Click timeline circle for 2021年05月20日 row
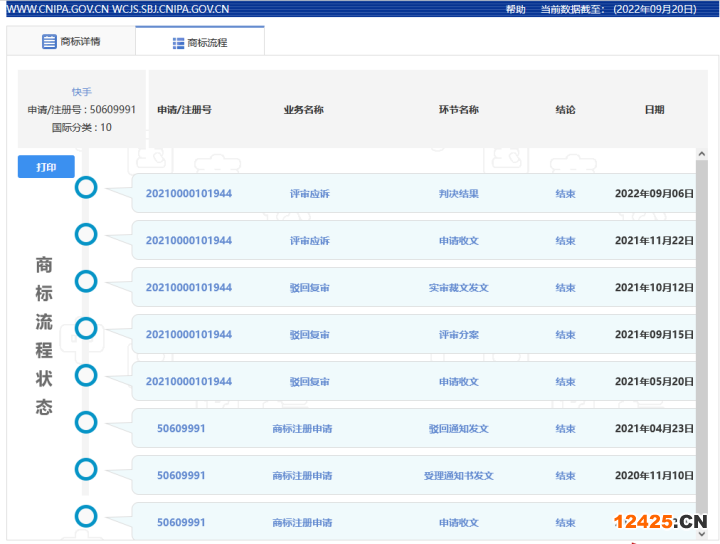 tap(86, 375)
